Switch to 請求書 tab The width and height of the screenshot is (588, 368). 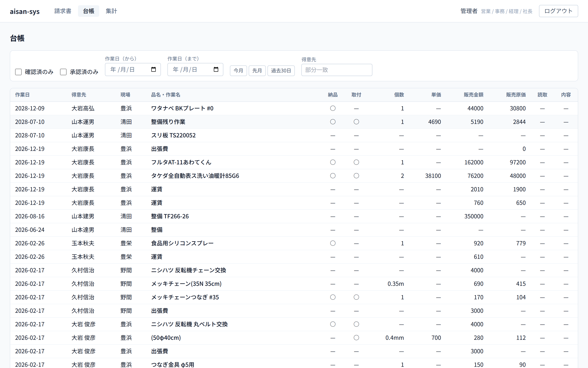pyautogui.click(x=63, y=11)
